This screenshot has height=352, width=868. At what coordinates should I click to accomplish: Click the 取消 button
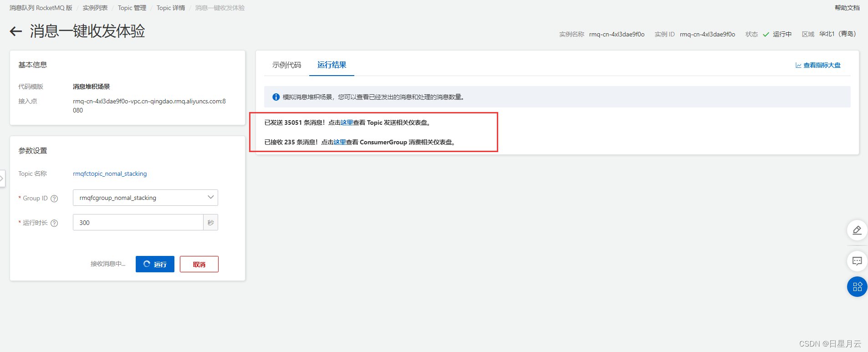point(199,264)
